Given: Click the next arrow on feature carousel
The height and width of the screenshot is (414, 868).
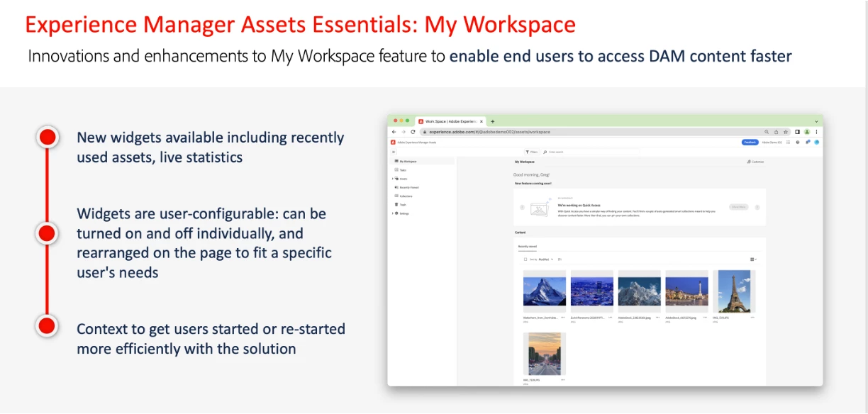Looking at the screenshot, I should point(757,207).
